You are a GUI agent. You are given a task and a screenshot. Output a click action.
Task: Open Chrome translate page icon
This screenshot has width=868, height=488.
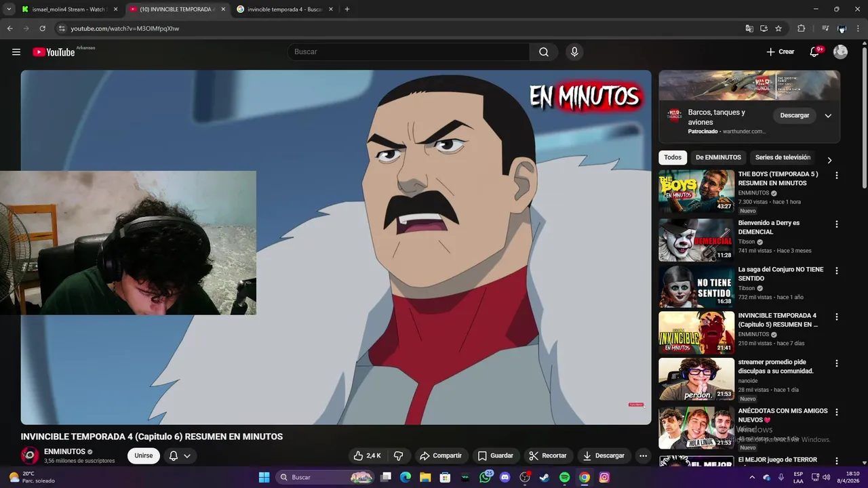click(749, 28)
